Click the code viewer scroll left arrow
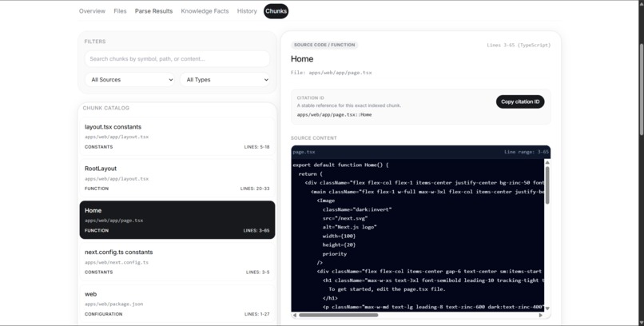The width and height of the screenshot is (644, 326). coord(295,316)
